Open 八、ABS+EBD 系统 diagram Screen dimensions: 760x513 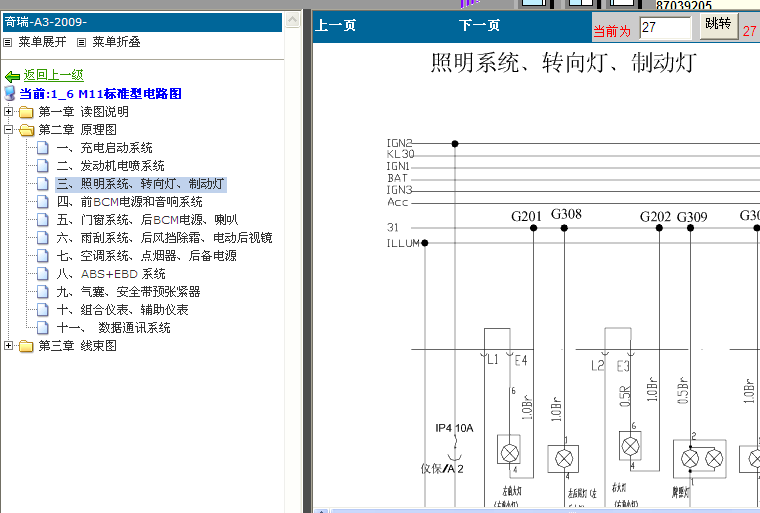(x=111, y=274)
